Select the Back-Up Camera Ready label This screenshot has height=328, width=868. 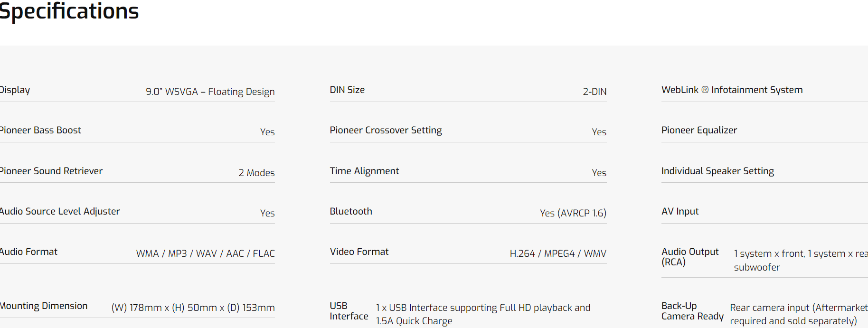coord(692,311)
